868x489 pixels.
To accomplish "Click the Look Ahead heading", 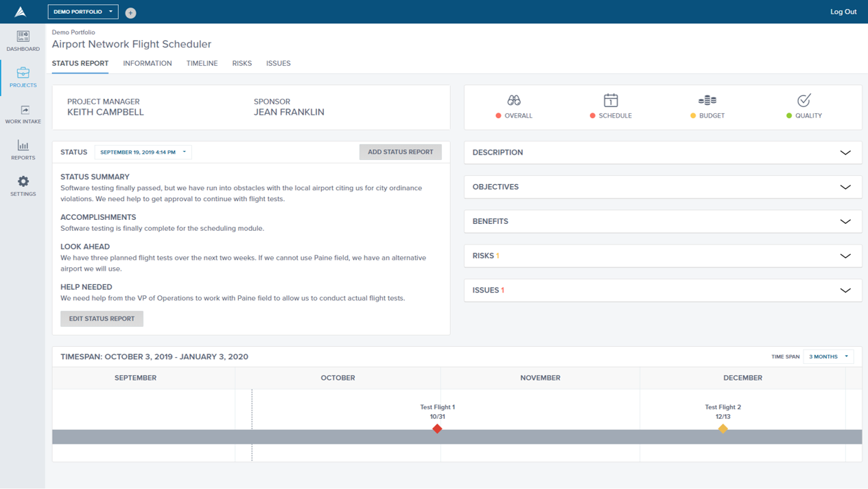I will coord(85,247).
